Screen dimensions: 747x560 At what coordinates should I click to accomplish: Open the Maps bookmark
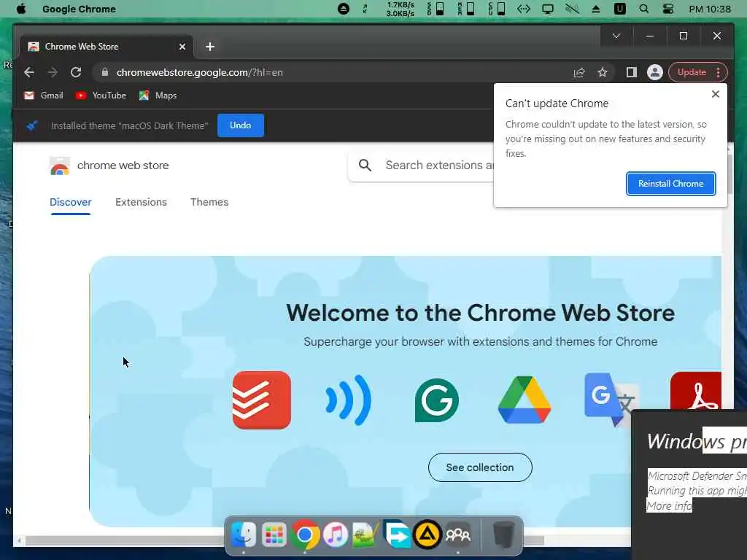[158, 96]
